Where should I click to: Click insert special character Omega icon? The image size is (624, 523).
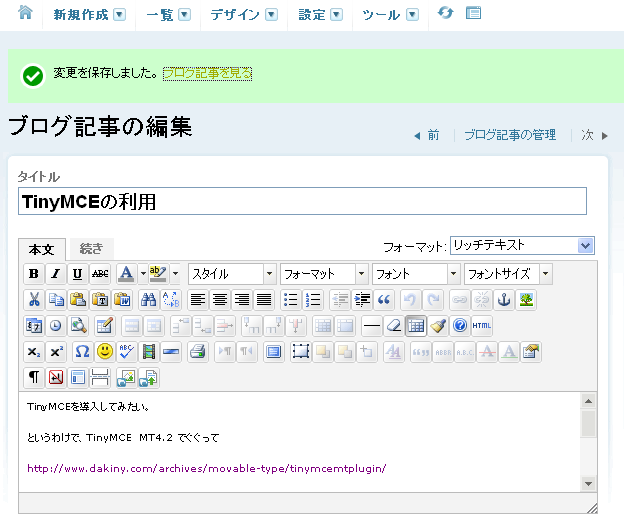(x=82, y=352)
